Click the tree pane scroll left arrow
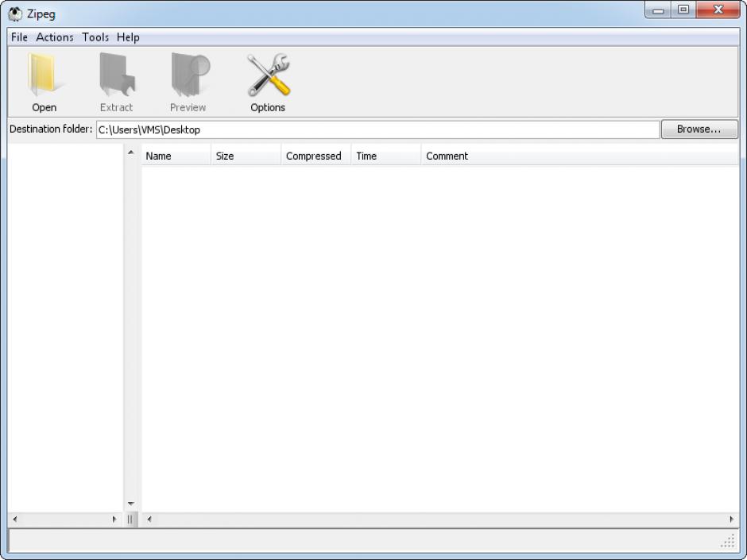Image resolution: width=747 pixels, height=560 pixels. pos(15,519)
